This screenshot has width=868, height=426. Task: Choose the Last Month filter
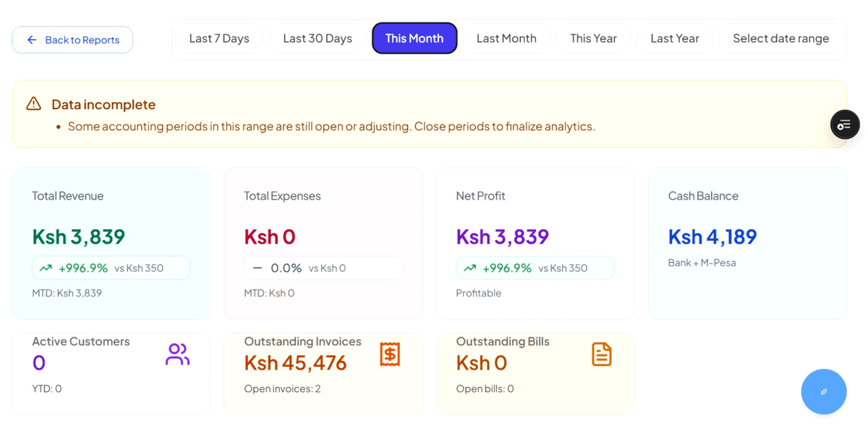click(x=506, y=39)
